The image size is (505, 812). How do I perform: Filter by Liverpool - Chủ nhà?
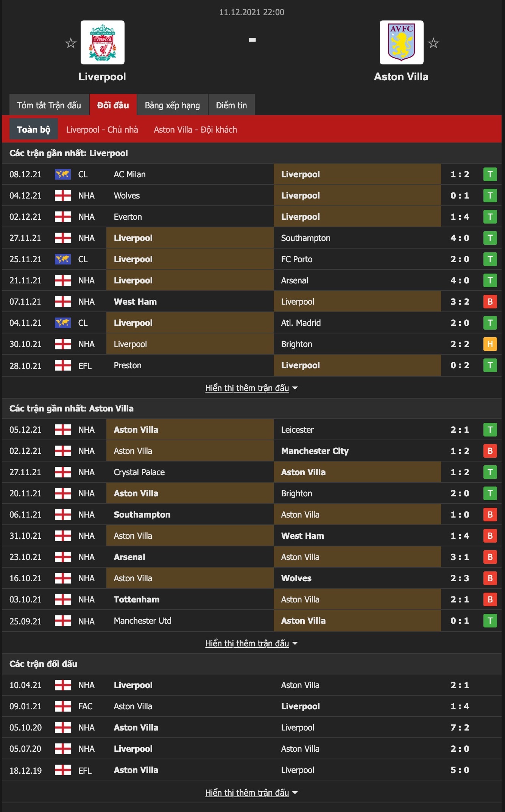click(102, 130)
